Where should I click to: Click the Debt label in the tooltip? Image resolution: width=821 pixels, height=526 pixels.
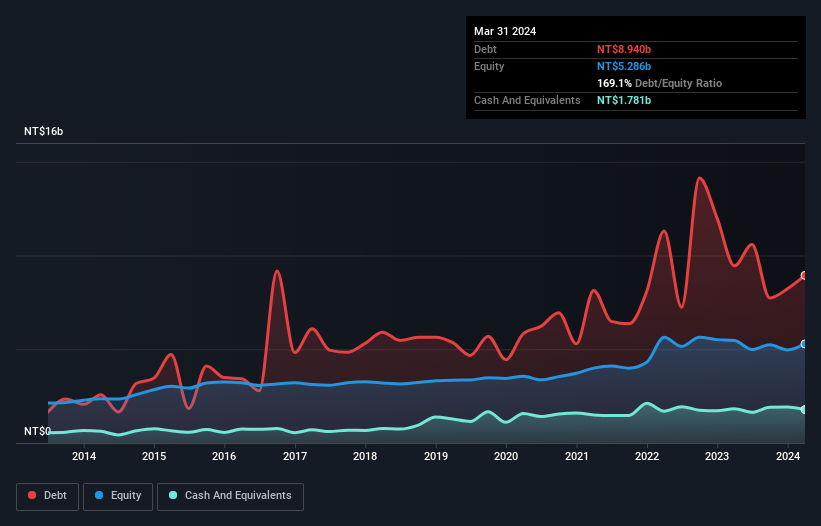tap(485, 49)
